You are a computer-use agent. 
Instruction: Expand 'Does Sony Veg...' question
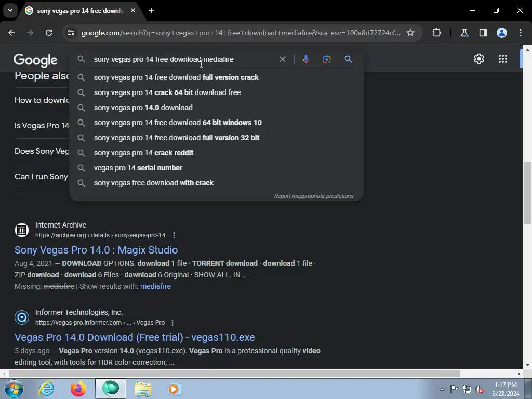tap(42, 151)
